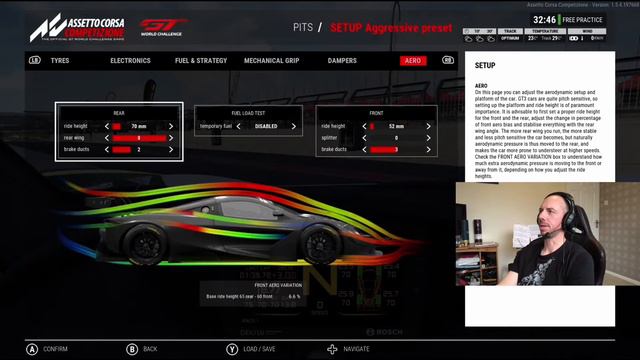Click the Y button Load/Save icon
Image resolution: width=640 pixels, height=360 pixels.
coord(232,349)
